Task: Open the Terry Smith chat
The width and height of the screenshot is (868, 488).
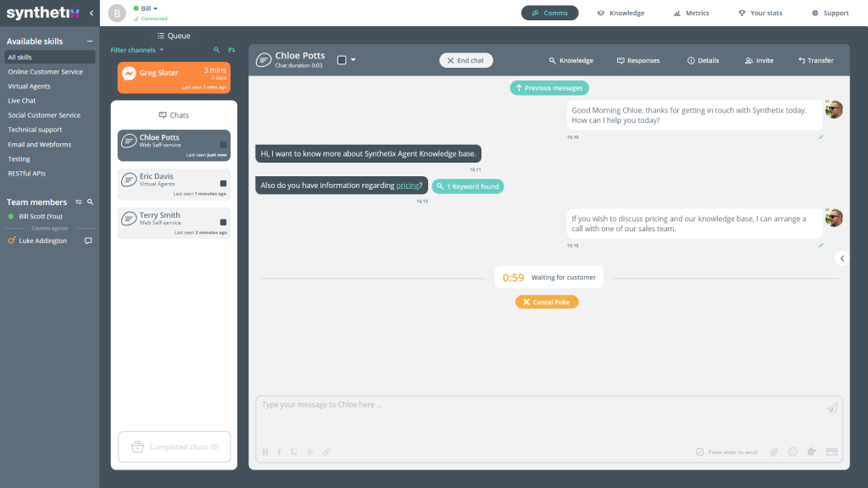Action: (174, 223)
